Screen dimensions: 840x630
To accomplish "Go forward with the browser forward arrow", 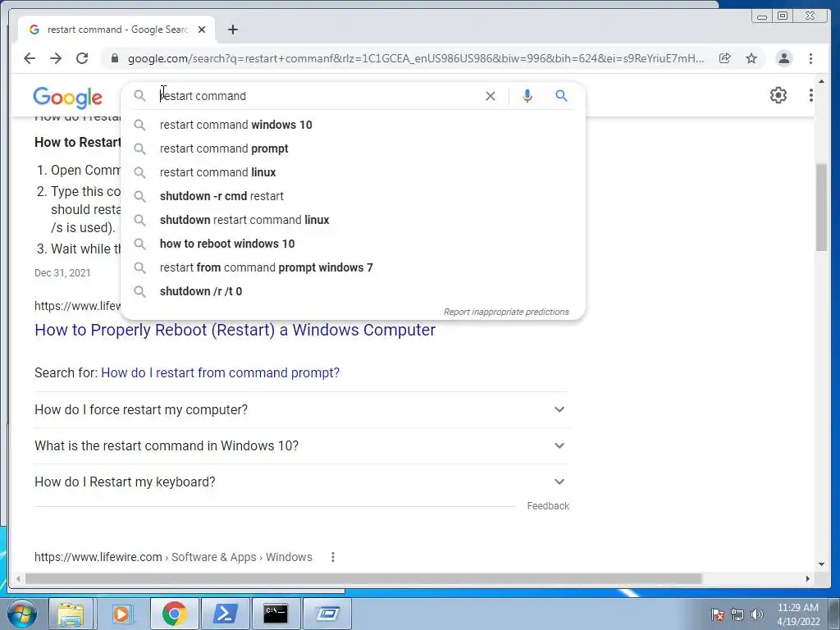I will pyautogui.click(x=56, y=58).
